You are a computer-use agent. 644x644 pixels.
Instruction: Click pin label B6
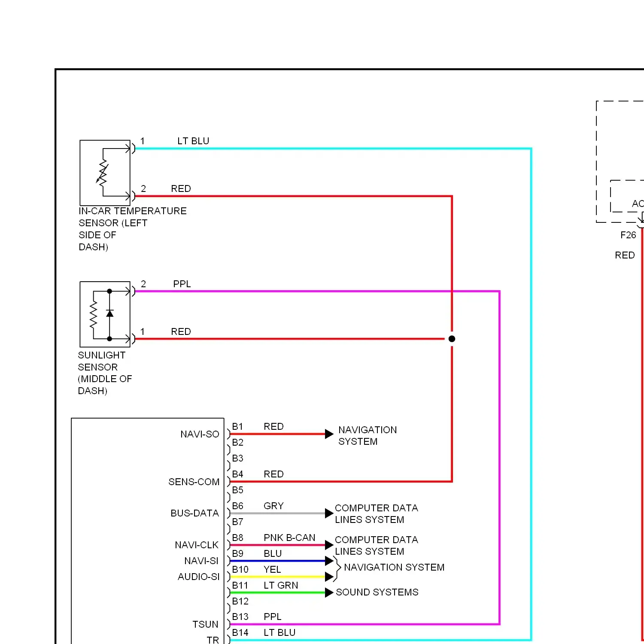point(237,506)
